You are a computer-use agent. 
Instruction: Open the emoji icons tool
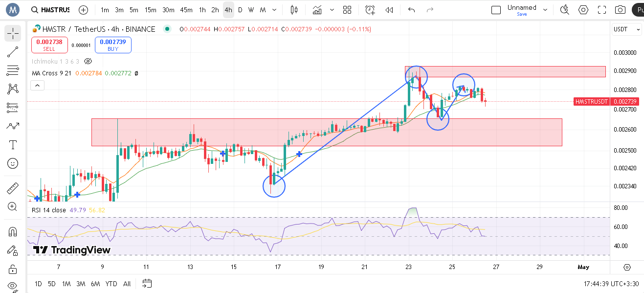pos(13,163)
